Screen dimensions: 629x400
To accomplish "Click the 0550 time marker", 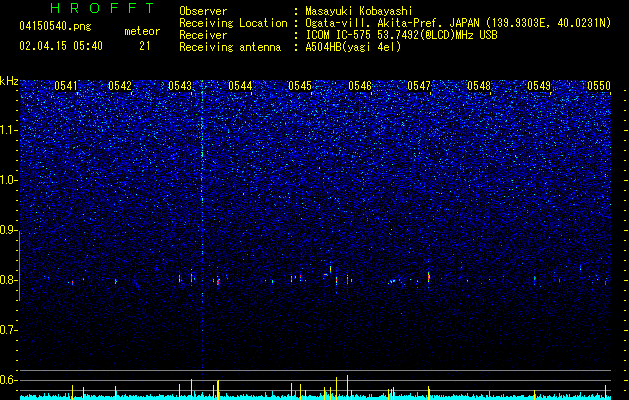I will tap(599, 86).
